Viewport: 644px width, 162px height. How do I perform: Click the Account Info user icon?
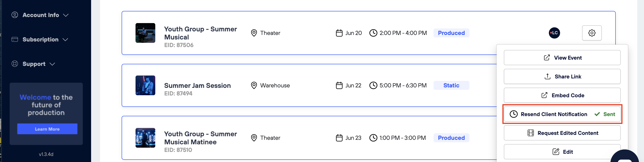(x=15, y=15)
